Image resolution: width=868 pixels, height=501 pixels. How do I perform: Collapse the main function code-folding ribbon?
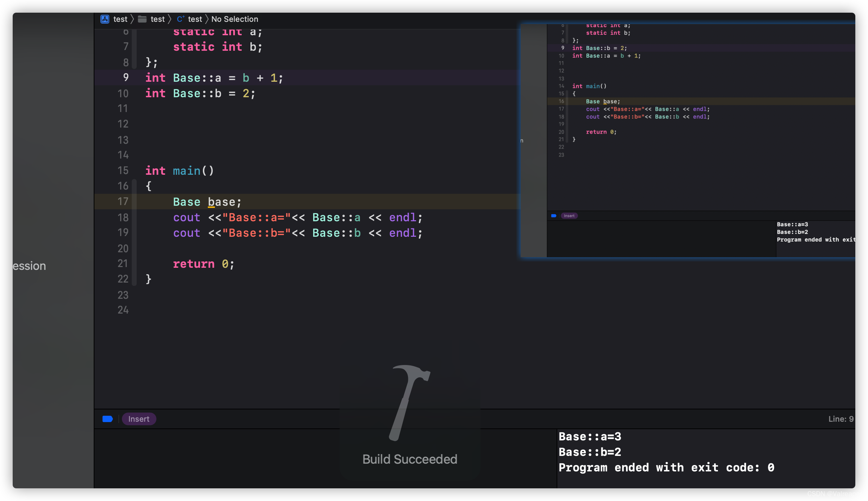click(x=134, y=233)
